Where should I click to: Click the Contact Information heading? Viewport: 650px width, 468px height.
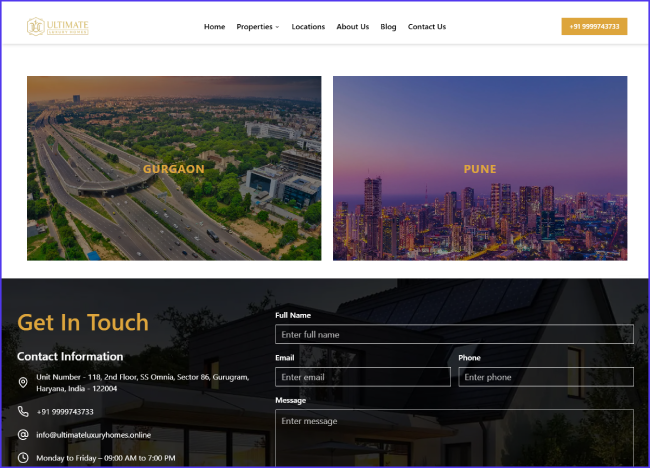(x=70, y=357)
